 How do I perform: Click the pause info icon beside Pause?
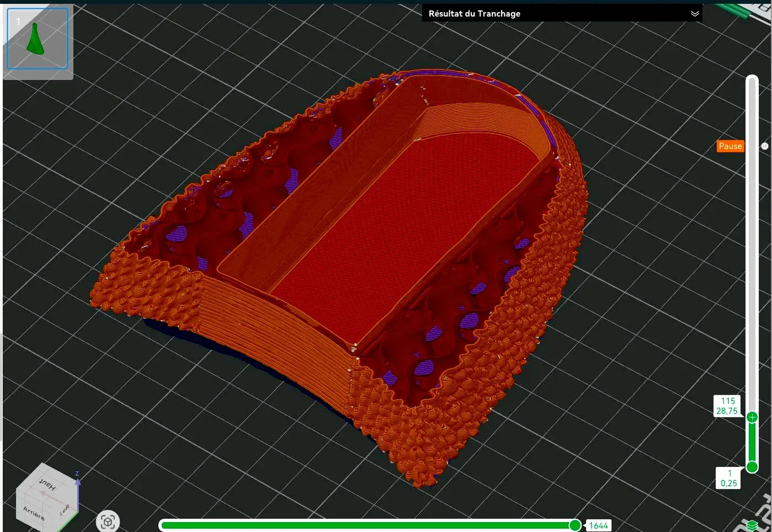(x=765, y=146)
